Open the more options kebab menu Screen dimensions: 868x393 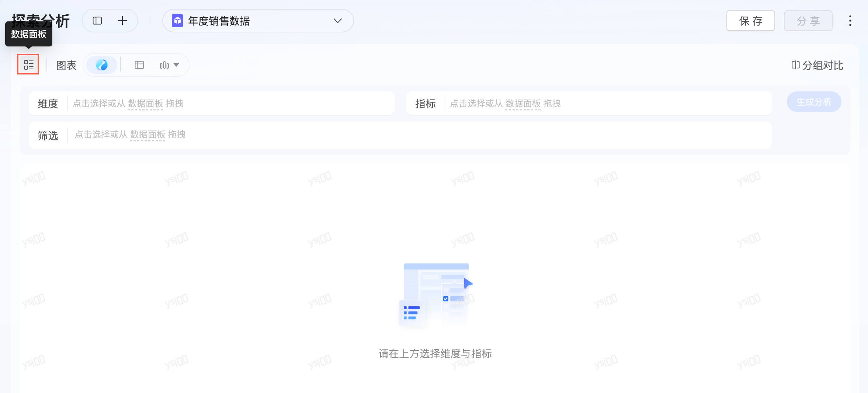[850, 21]
